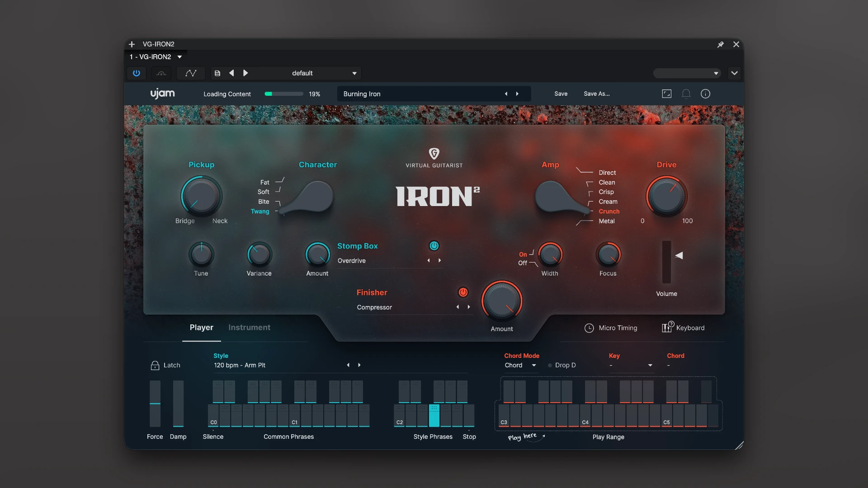Open the Key dropdown

tap(631, 365)
